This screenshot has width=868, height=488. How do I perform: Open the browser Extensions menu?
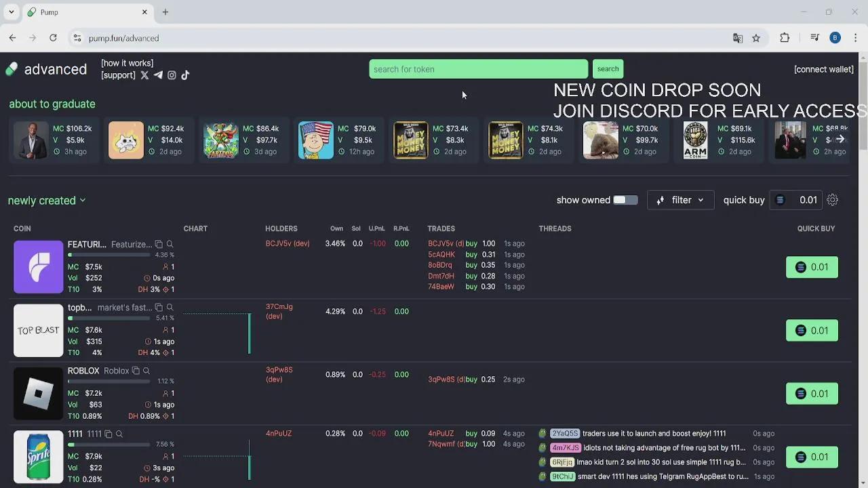pyautogui.click(x=785, y=38)
